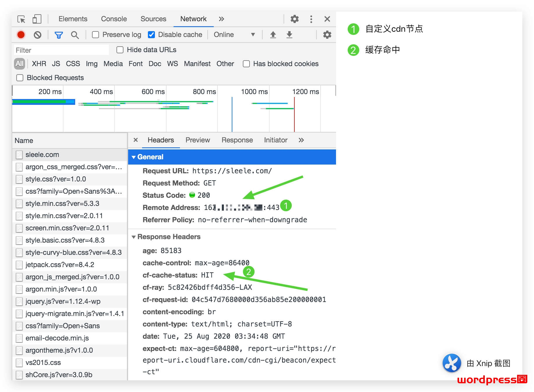Open the three-dot customize DevTools menu
Viewport: 534px width, 392px height.
point(311,19)
